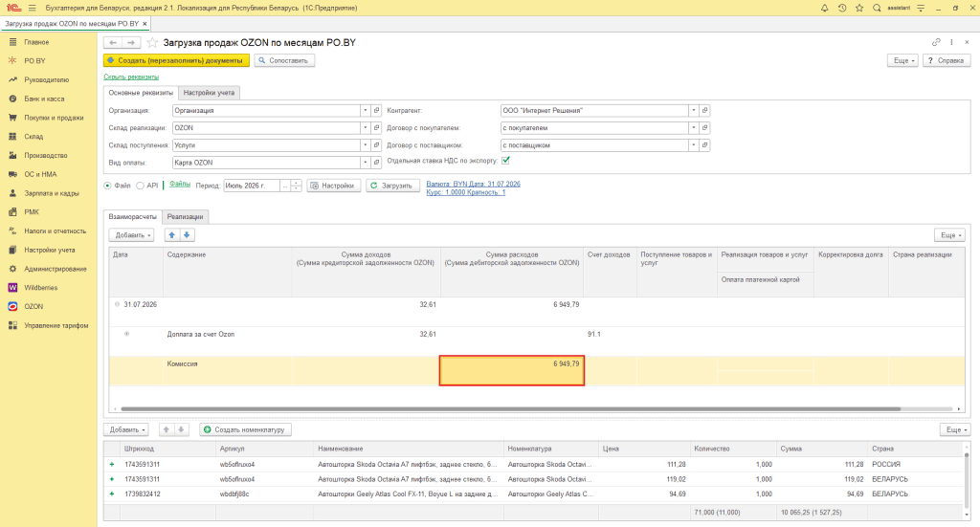Move row up in Взаиморасчеты table
This screenshot has width=980, height=527.
coord(172,234)
